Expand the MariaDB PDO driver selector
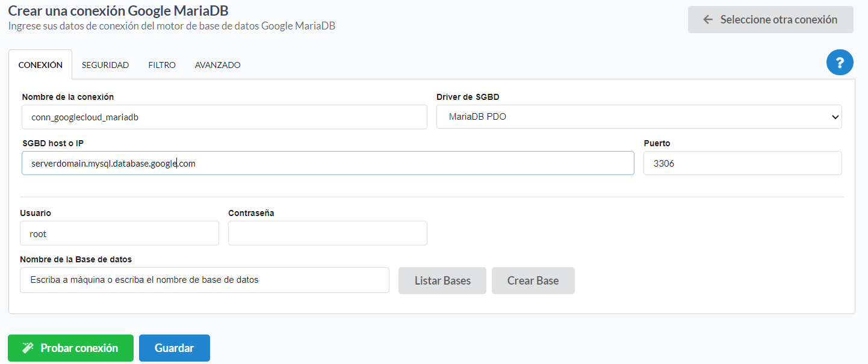This screenshot has height=364, width=868. pos(638,117)
